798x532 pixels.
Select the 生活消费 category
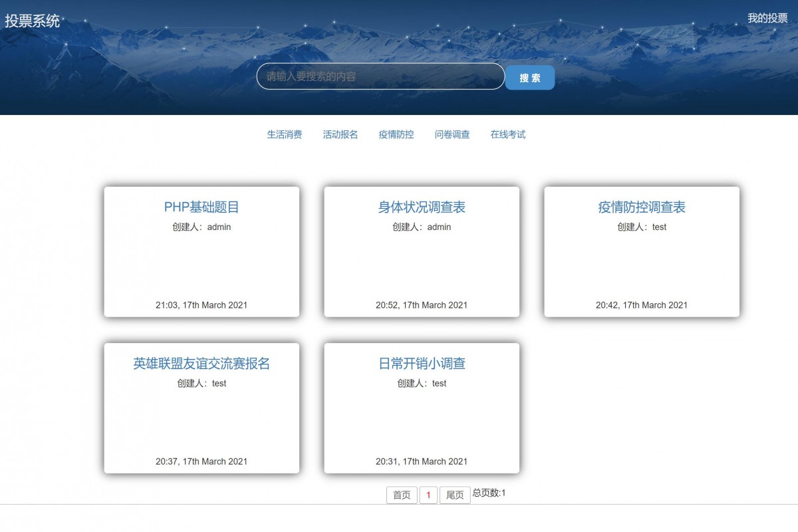coord(283,134)
